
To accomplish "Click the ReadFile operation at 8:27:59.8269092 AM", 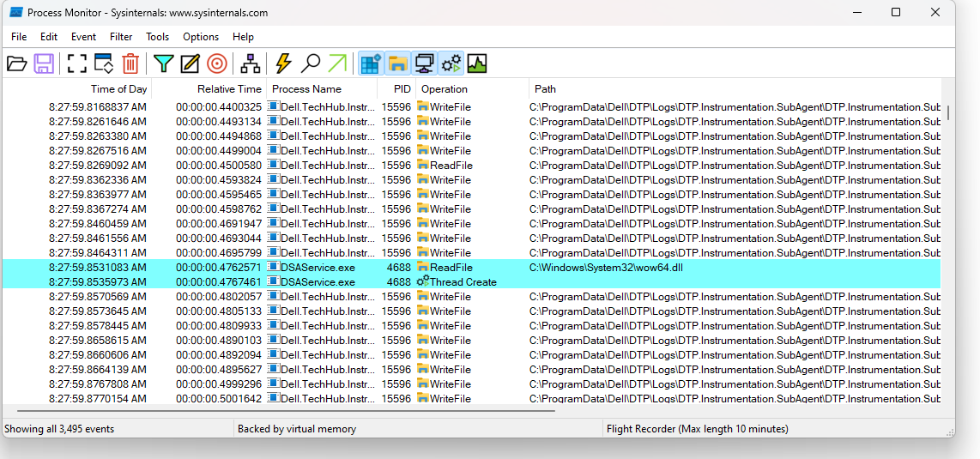I will pos(451,166).
